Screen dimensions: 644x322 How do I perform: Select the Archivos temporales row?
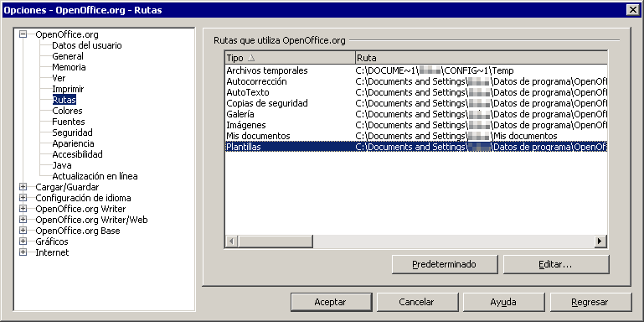[416, 70]
